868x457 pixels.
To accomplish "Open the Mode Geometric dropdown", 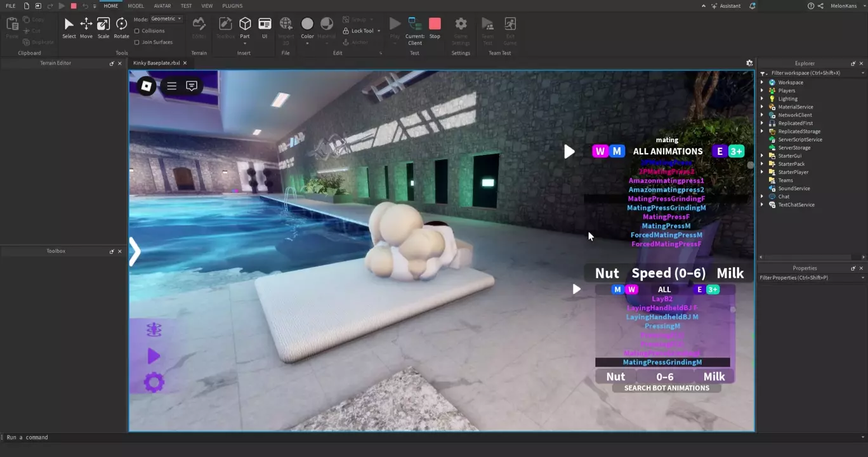I will tap(166, 19).
